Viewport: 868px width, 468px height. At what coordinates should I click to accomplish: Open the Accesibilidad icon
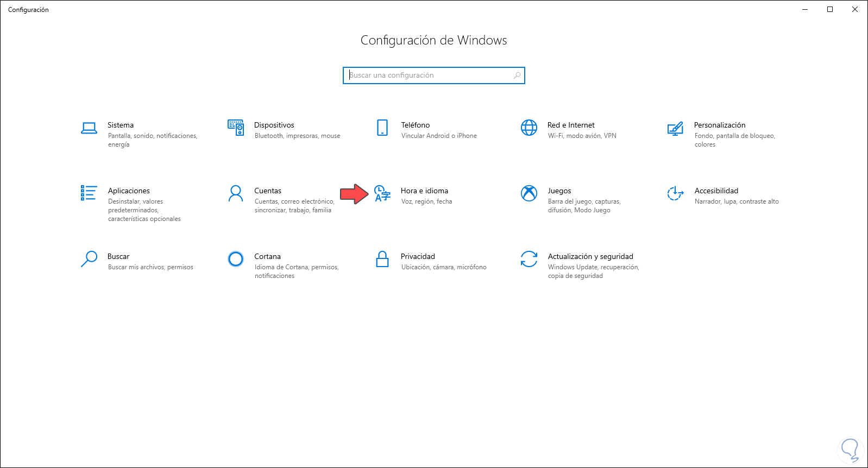click(x=675, y=193)
